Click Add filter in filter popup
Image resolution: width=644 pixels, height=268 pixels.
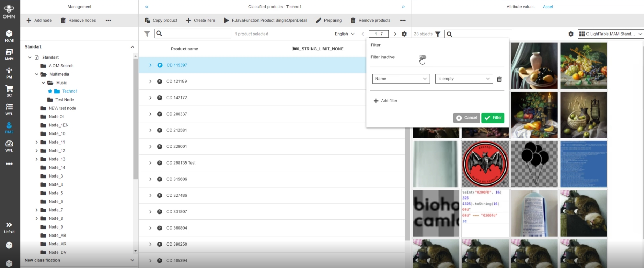(x=385, y=101)
